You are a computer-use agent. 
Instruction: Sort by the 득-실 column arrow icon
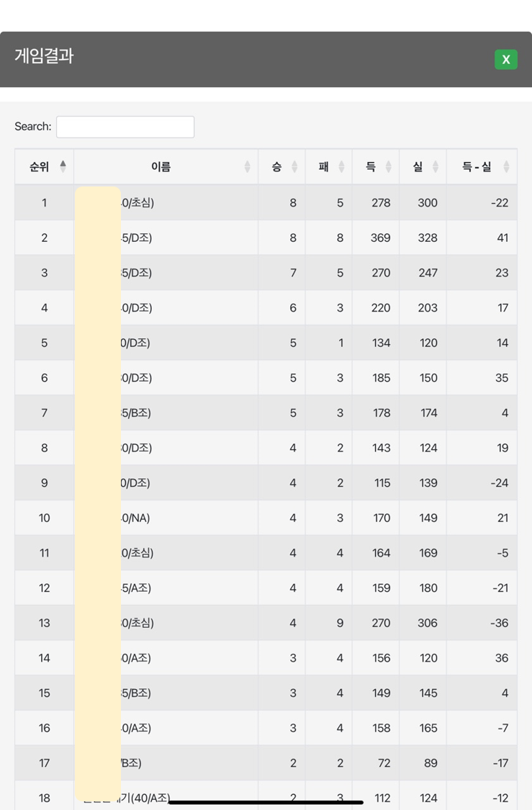pyautogui.click(x=506, y=166)
